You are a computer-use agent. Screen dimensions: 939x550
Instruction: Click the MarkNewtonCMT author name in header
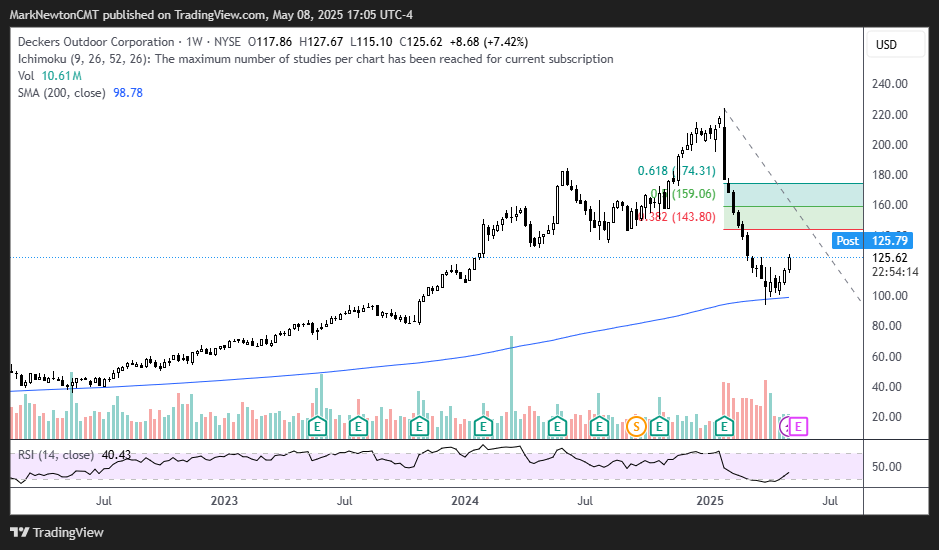(54, 15)
